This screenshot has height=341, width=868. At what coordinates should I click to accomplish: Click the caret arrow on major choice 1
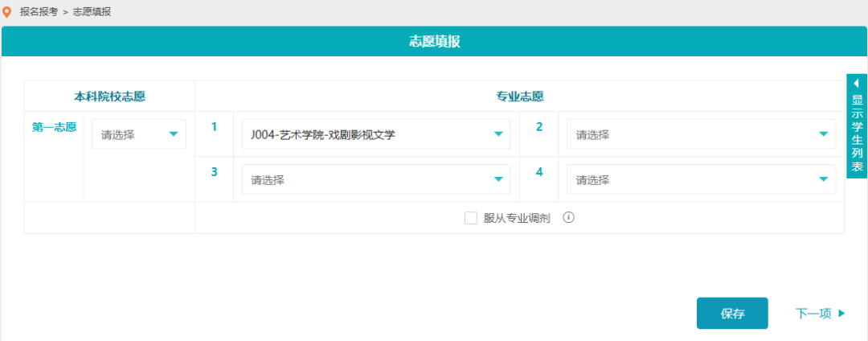pos(498,134)
